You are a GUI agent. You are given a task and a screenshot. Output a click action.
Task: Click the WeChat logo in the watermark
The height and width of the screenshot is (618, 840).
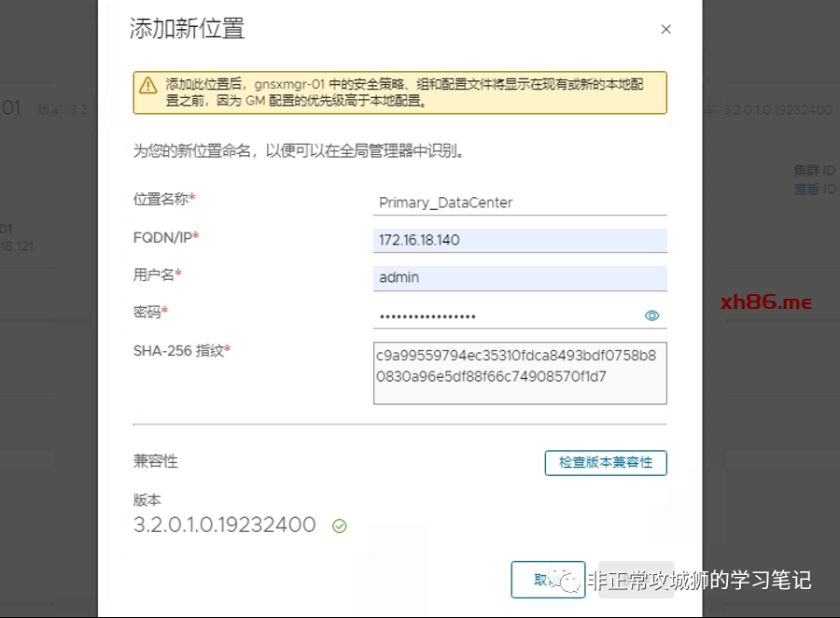tap(569, 581)
